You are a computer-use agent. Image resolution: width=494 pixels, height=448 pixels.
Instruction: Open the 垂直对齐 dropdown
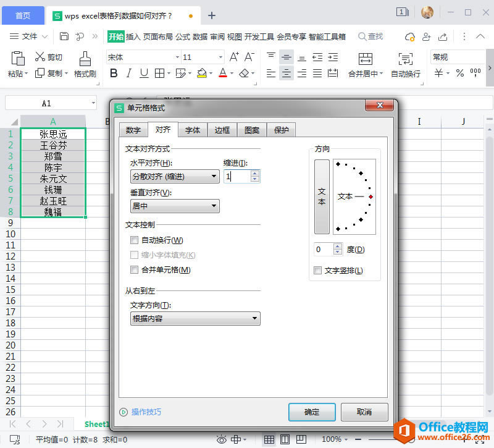175,206
